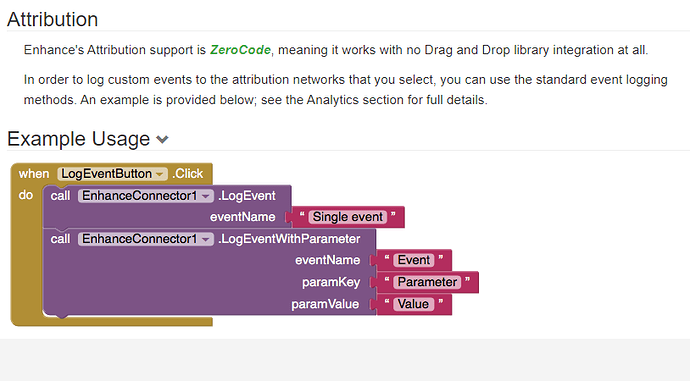Click the paramValue socket label
This screenshot has width=690, height=381.
pyautogui.click(x=325, y=304)
